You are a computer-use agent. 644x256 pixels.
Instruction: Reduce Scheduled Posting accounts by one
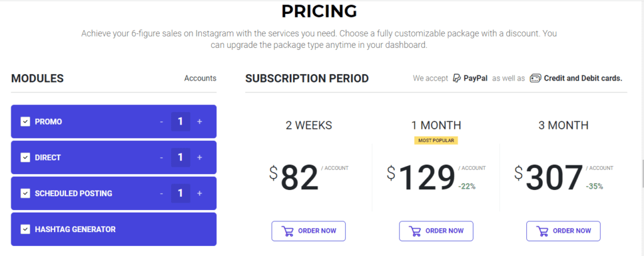(162, 193)
